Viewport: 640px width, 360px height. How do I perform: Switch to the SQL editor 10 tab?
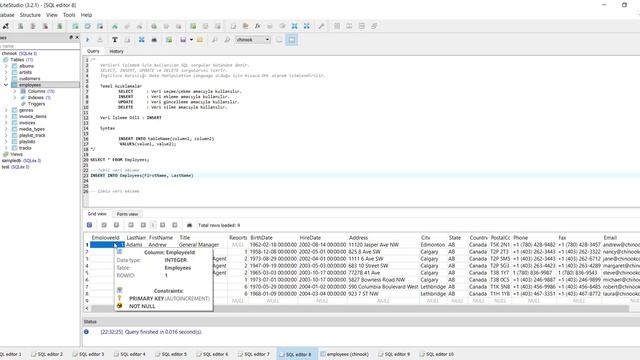437,354
